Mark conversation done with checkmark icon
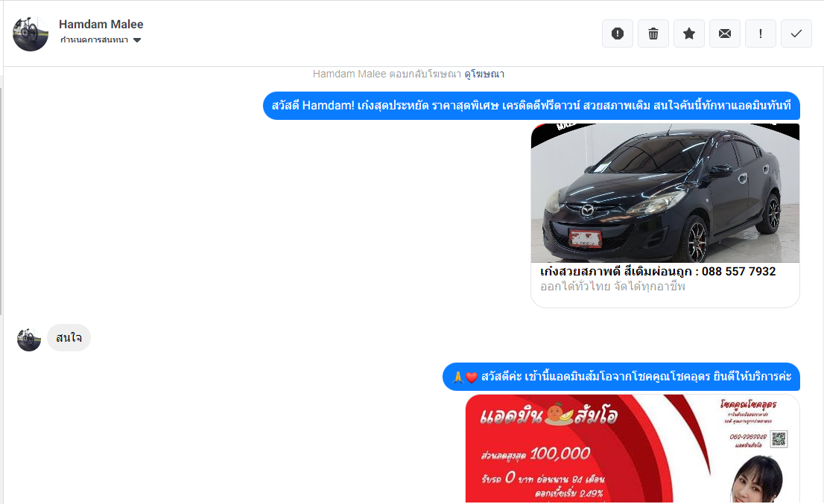This screenshot has width=824, height=504. (x=796, y=34)
